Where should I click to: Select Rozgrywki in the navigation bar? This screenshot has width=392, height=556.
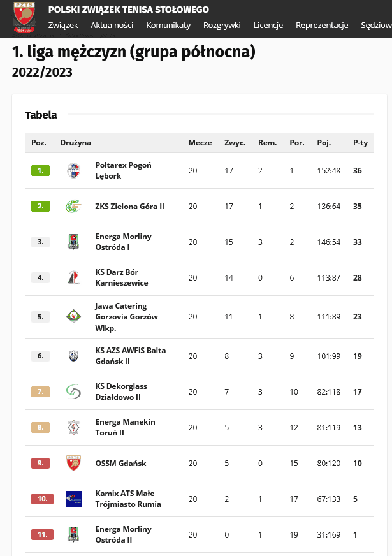(x=222, y=25)
